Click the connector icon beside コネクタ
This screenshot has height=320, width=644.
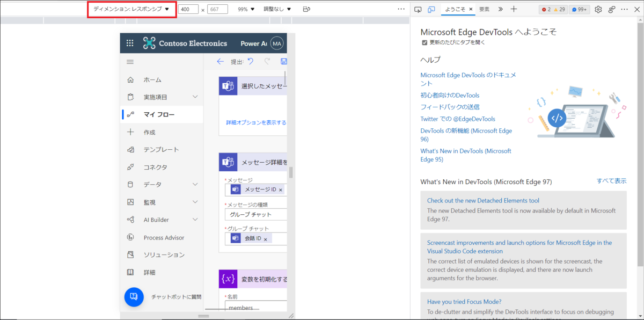130,167
